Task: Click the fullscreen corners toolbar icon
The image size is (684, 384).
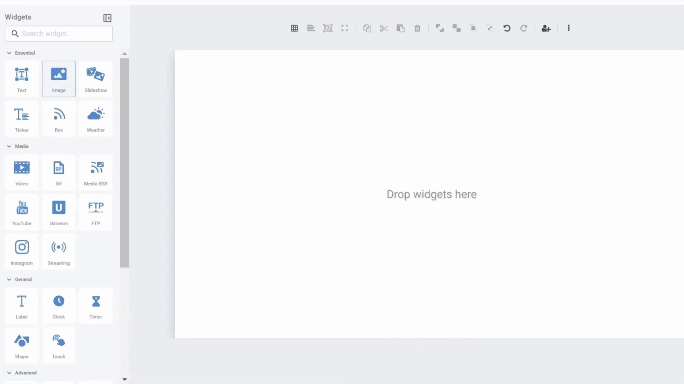Action: [345, 28]
